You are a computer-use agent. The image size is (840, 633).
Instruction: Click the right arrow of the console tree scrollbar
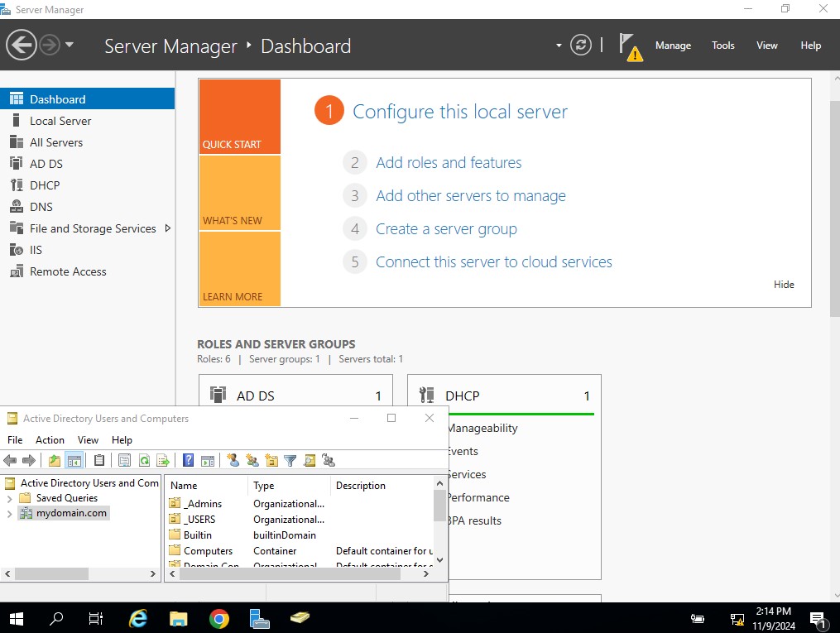pos(152,573)
